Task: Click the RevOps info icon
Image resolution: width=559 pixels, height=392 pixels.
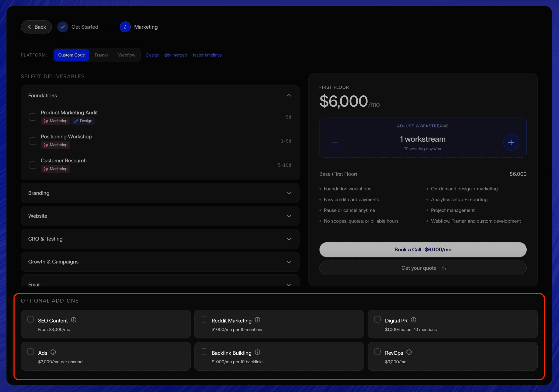Action: [409, 352]
